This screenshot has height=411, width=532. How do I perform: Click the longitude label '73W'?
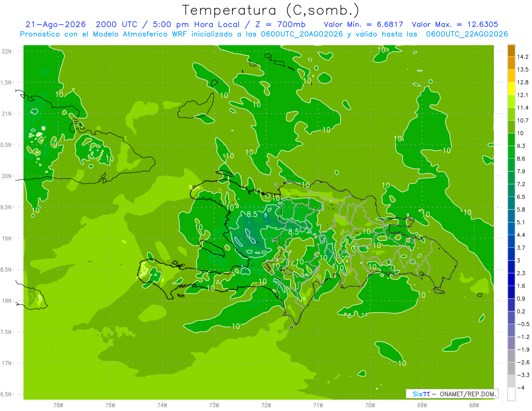214,404
